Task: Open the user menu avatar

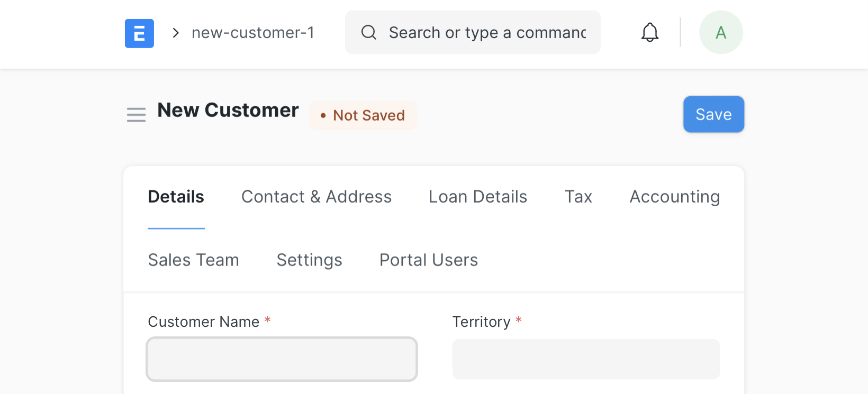Action: 721,32
